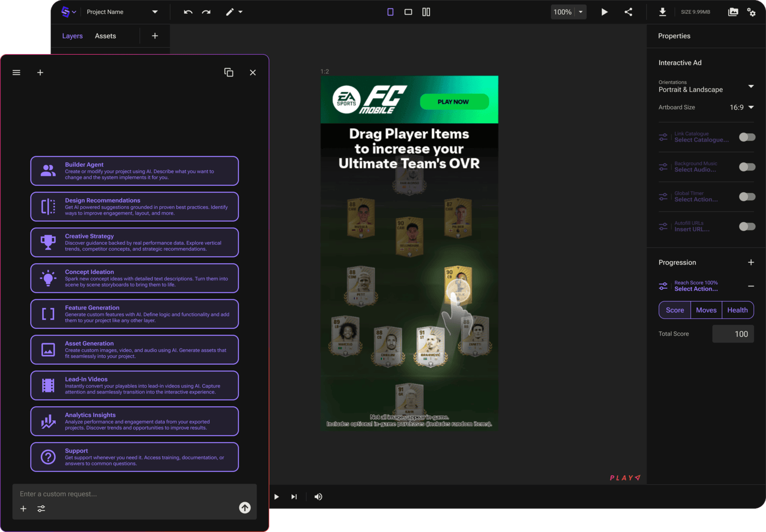Viewport: 766px width, 532px height.
Task: Switch to the Layers tab
Action: click(73, 36)
